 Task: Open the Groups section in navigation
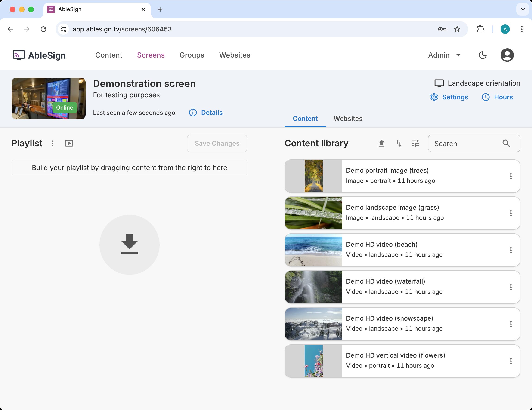192,55
